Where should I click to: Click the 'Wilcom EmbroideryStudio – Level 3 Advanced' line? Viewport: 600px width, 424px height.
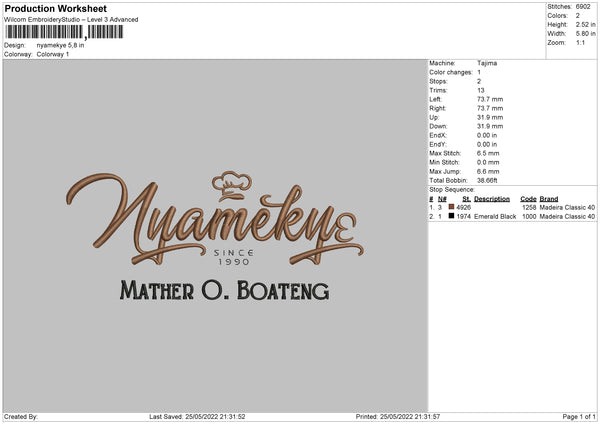tap(71, 20)
